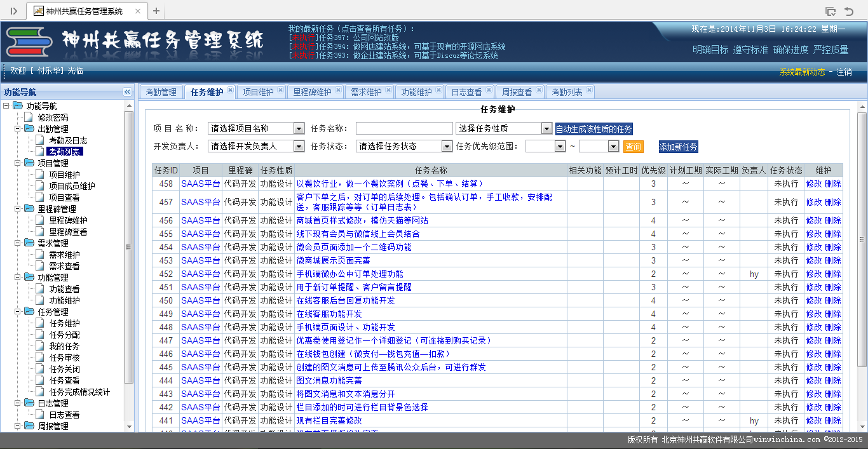
Task: Collapse the 项目管理 tree node
Action: [18, 163]
